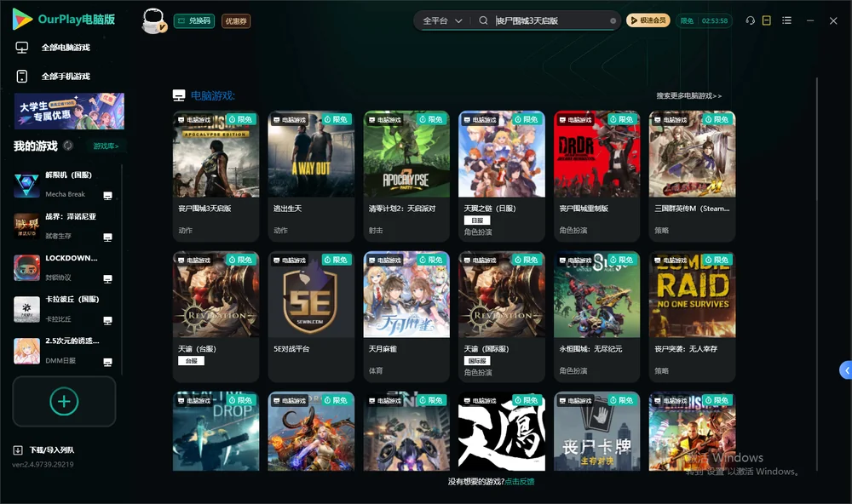Click the 下载/导入列队 label
This screenshot has height=504, width=852.
[x=52, y=450]
